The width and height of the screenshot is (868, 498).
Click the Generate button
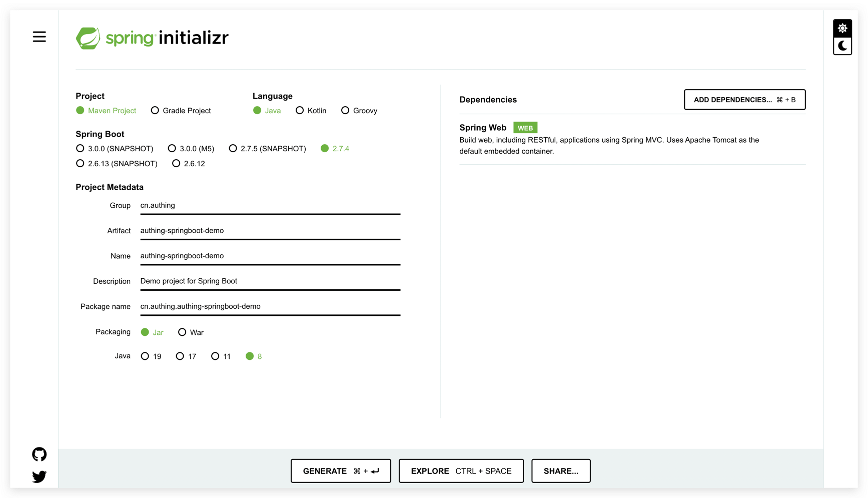click(341, 471)
